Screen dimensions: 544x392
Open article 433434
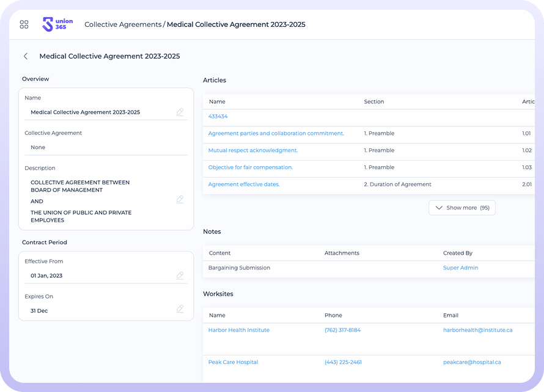pyautogui.click(x=218, y=117)
